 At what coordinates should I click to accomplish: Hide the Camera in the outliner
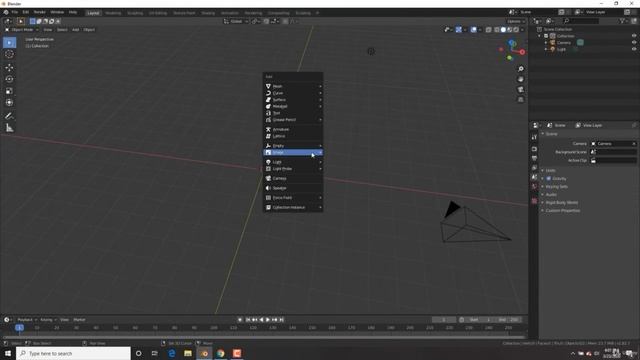(634, 42)
